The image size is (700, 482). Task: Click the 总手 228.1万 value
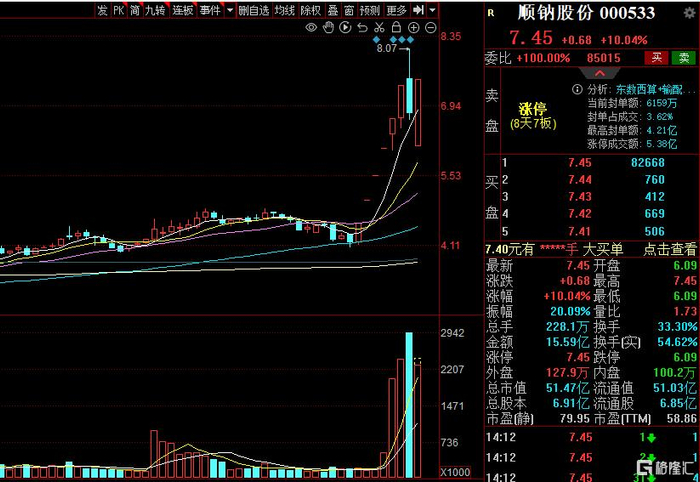coord(567,327)
